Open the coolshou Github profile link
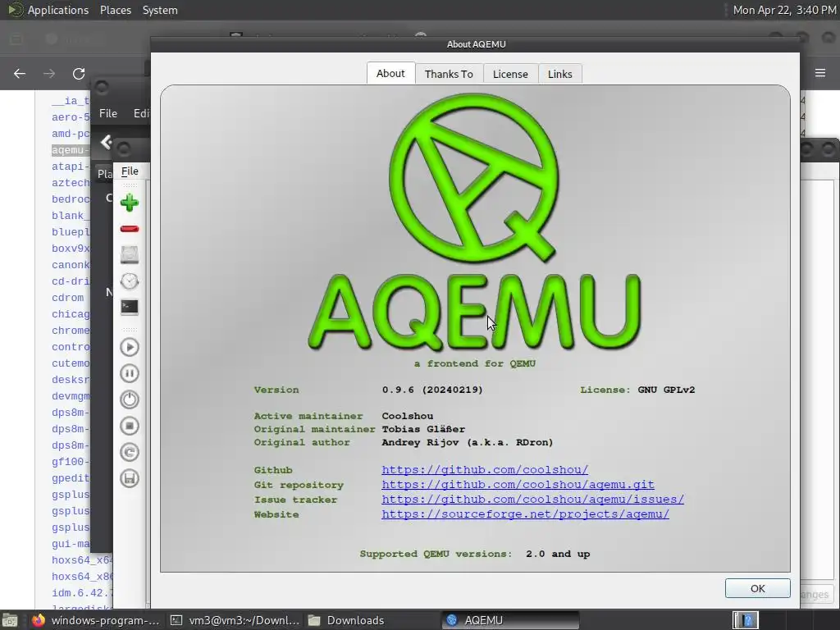840x630 pixels. (x=485, y=470)
